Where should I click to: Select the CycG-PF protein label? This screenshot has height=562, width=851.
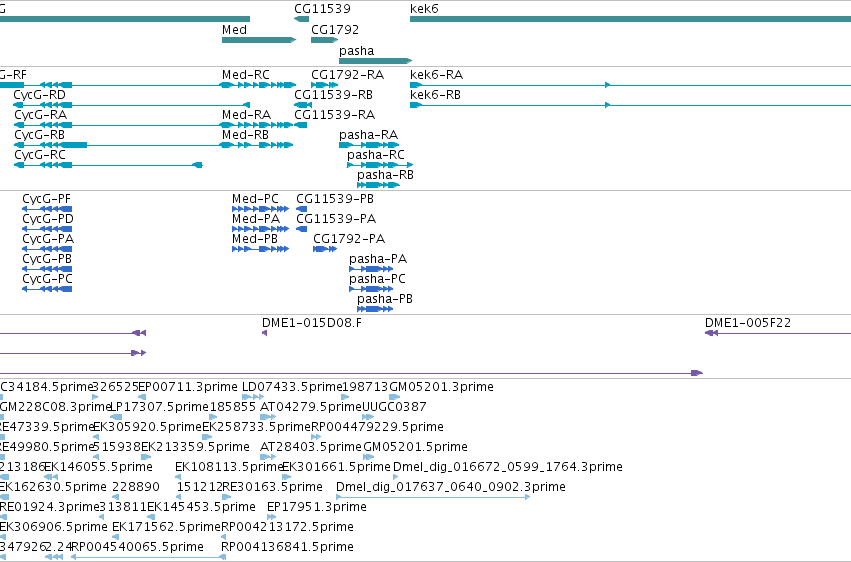tap(47, 199)
